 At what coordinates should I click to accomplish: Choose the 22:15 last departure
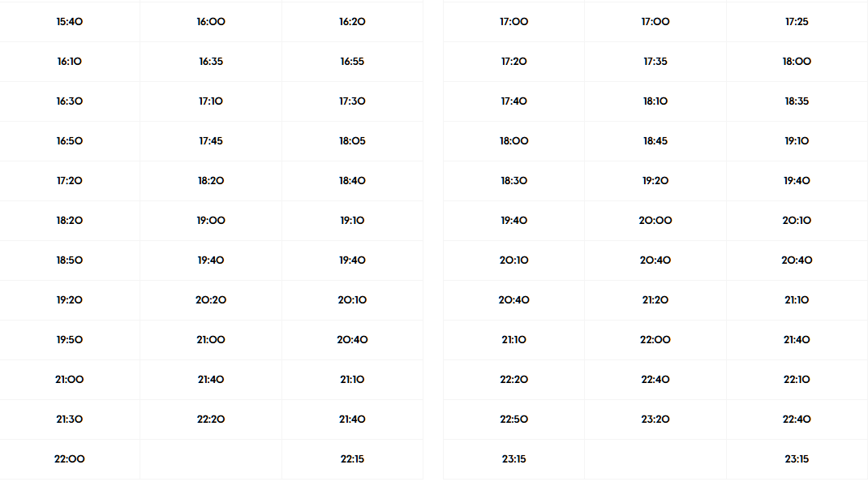352,459
